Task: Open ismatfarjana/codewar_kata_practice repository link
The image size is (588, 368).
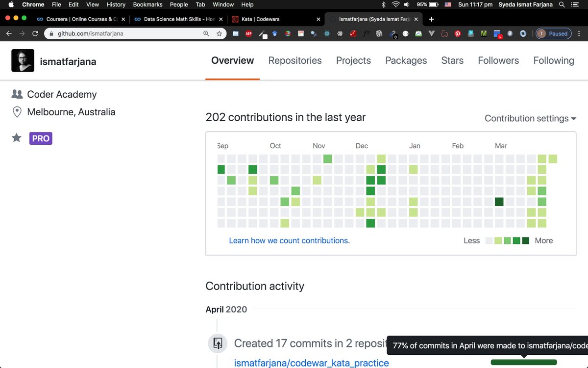Action: 312,363
